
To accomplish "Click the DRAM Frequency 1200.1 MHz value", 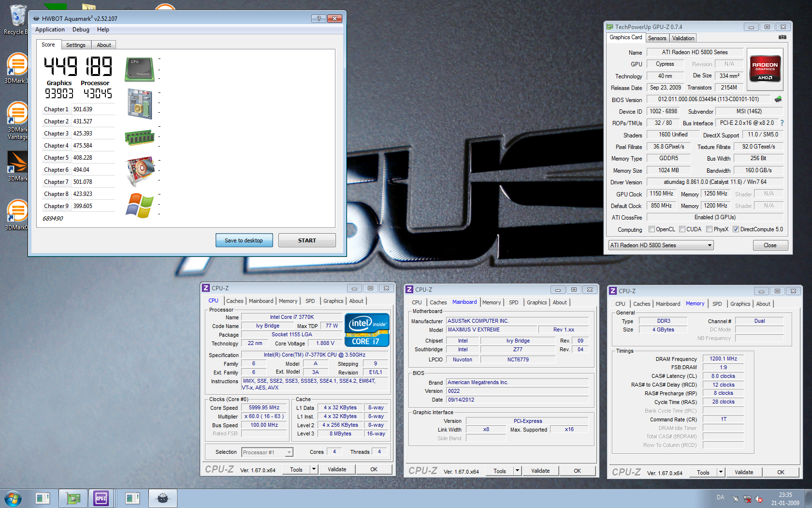I will coord(723,359).
